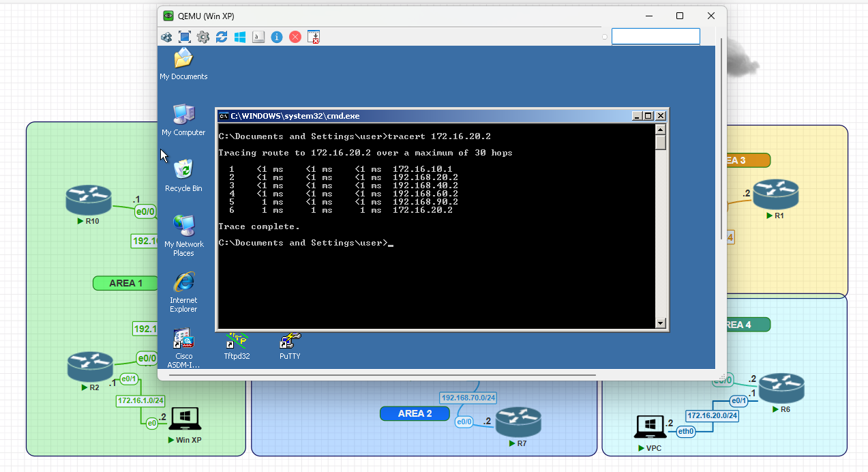Click the blue info icon in toolbar

[277, 37]
